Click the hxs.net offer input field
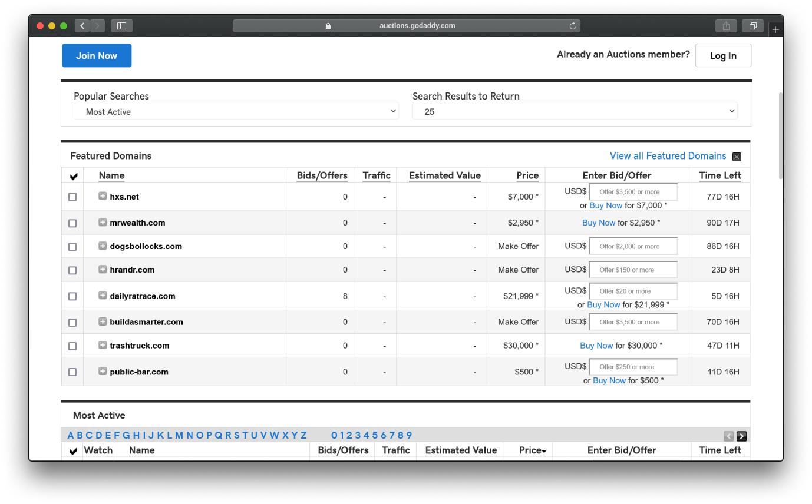 pyautogui.click(x=633, y=192)
